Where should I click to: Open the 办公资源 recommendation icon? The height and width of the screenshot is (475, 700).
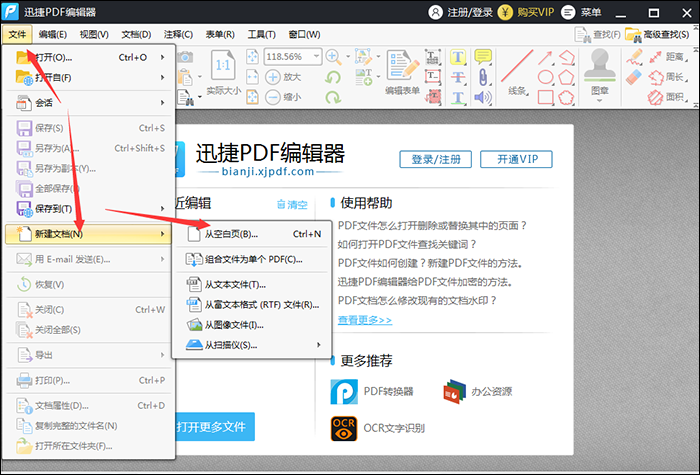click(x=454, y=392)
